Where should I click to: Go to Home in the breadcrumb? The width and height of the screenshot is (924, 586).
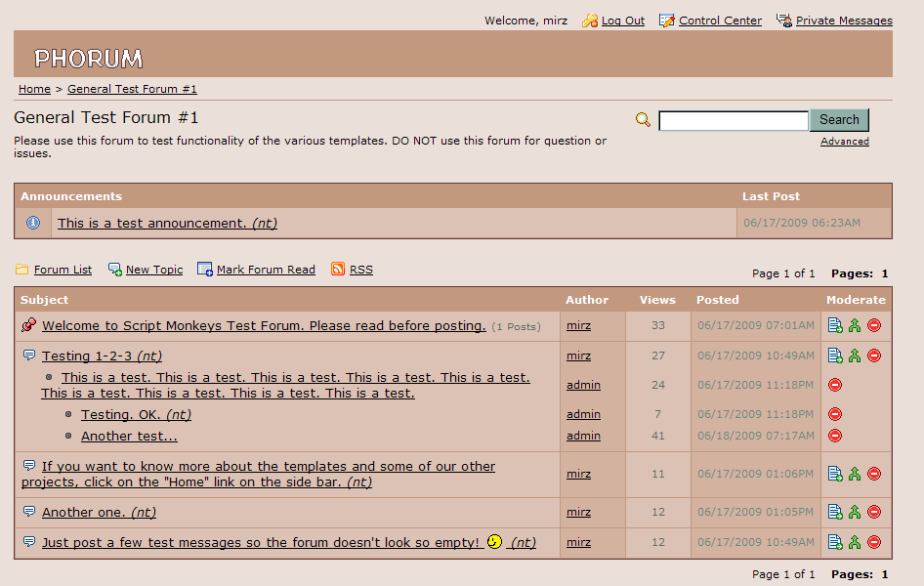[34, 89]
